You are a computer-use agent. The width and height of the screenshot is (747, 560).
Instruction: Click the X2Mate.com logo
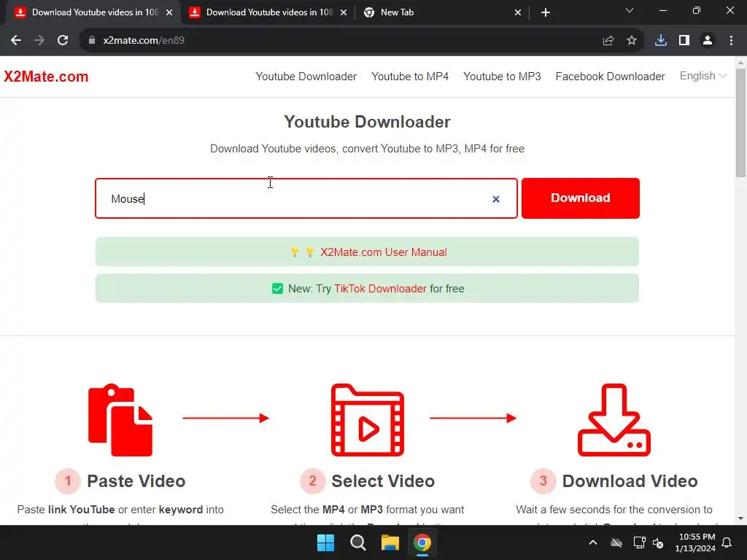click(x=46, y=76)
